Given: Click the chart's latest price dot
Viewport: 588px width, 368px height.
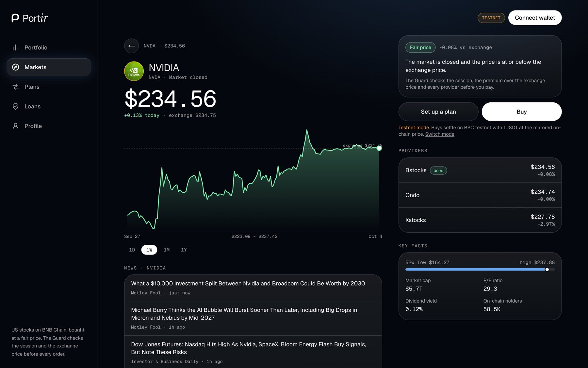Looking at the screenshot, I should coord(379,149).
